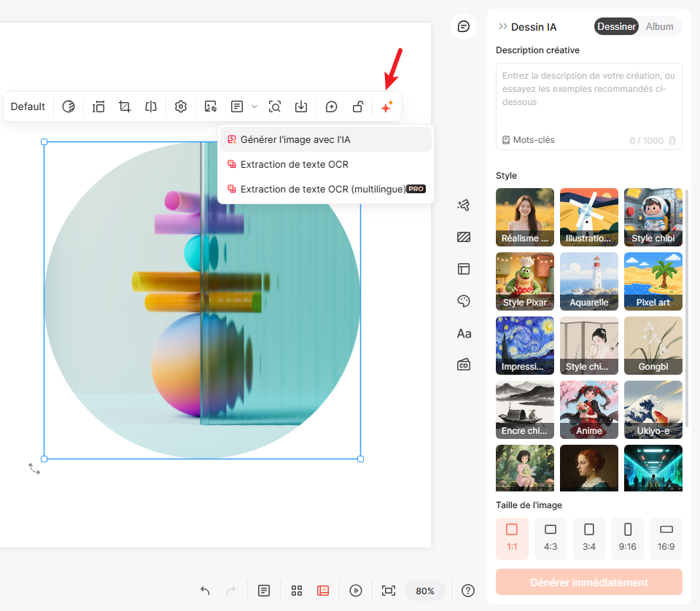Image resolution: width=700 pixels, height=611 pixels.
Task: Select the Aquarelle style thumbnail
Action: [x=589, y=281]
